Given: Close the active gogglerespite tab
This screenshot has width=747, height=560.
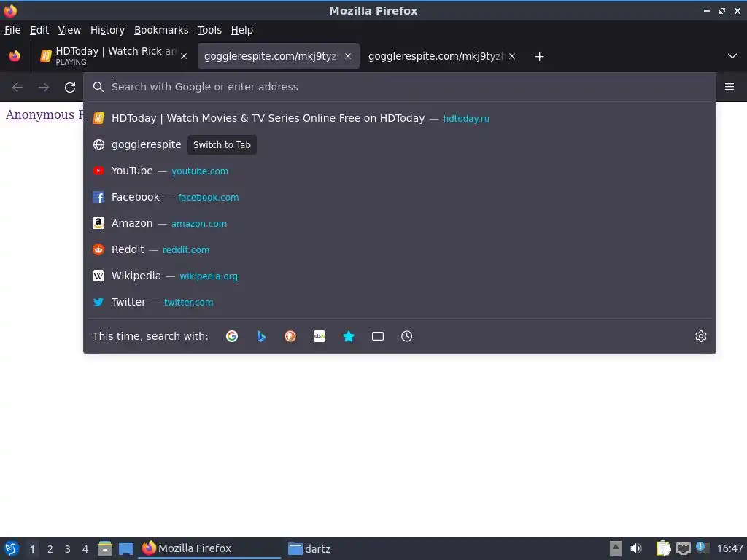Looking at the screenshot, I should point(348,56).
